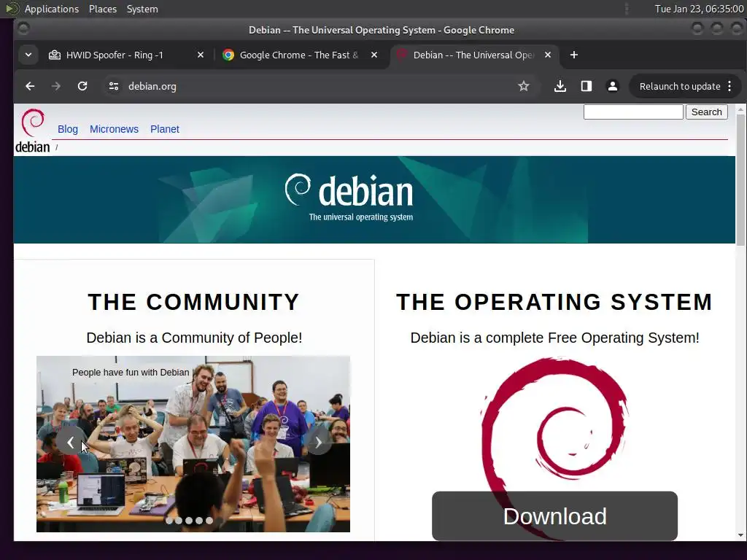Click the teal Debian banner image
Viewport: 747px width, 560px height.
click(374, 200)
